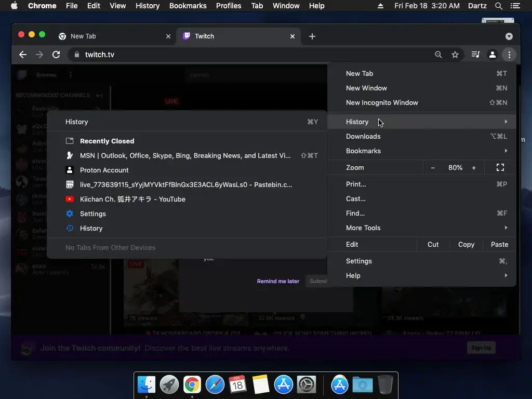Reopen the Pastebin live_773639115 entry
Screen dimensions: 532x399
187,185
